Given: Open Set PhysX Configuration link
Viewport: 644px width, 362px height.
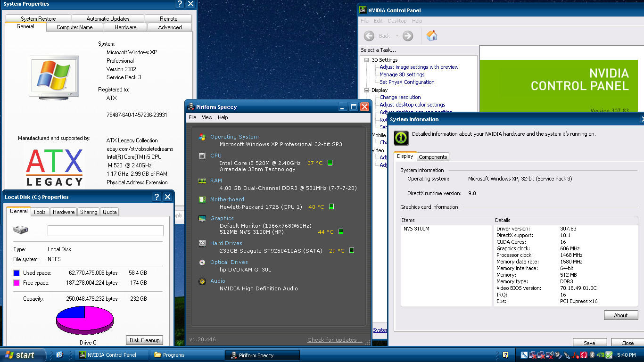Looking at the screenshot, I should [x=407, y=82].
